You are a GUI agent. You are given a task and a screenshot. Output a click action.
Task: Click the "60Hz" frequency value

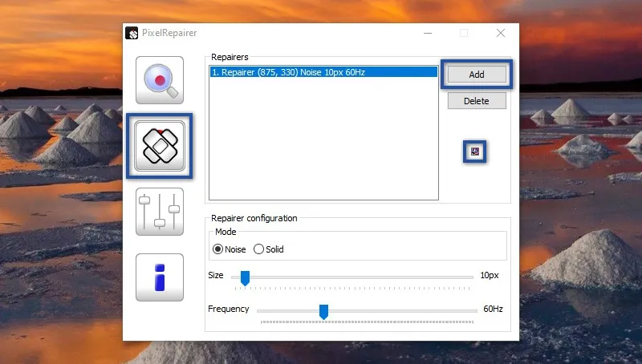click(493, 309)
